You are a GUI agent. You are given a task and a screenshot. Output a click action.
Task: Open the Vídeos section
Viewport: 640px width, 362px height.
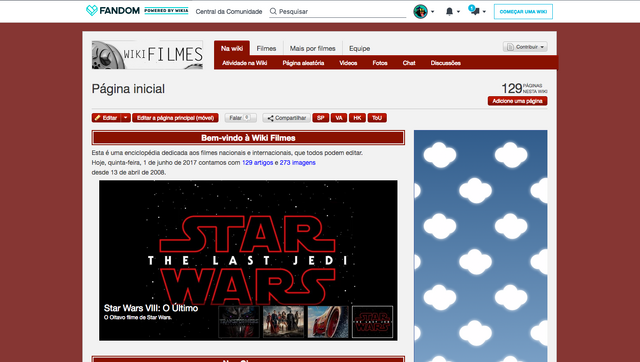[348, 63]
